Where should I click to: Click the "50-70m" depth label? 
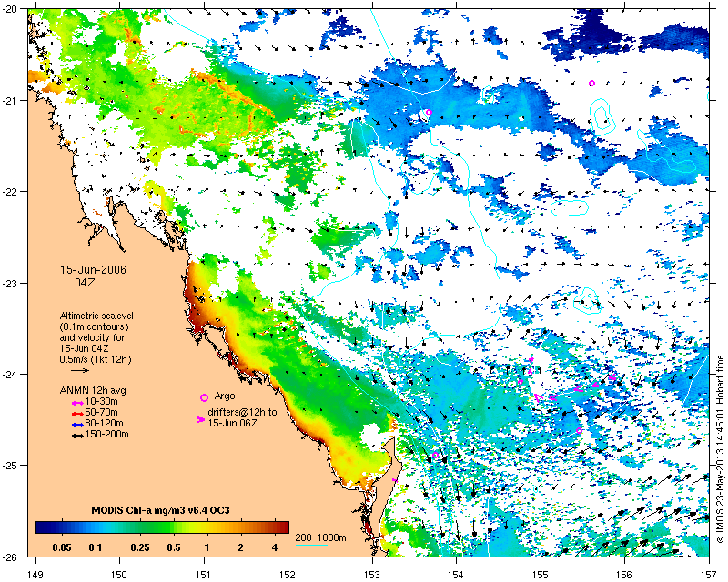[101, 413]
